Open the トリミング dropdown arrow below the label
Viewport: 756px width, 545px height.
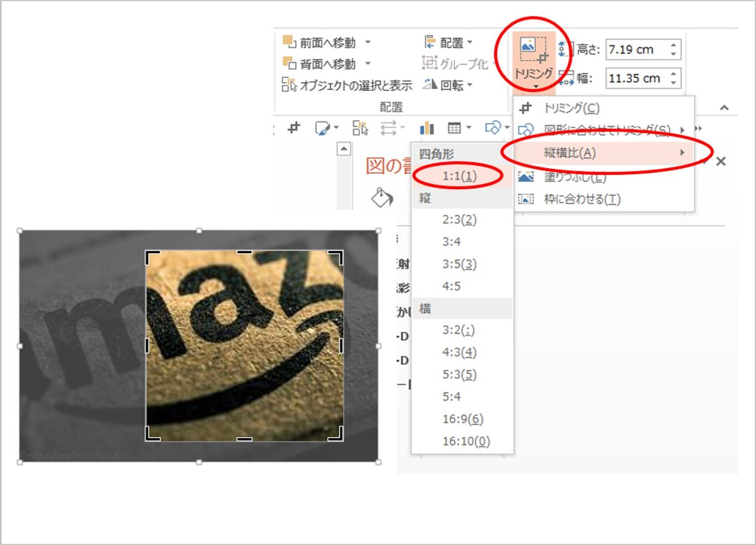(535, 87)
